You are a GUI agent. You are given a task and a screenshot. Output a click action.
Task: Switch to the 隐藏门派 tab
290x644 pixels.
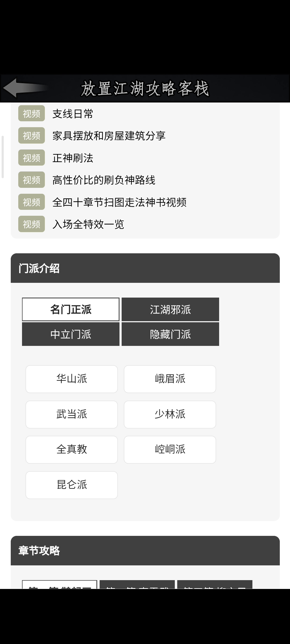tap(170, 334)
